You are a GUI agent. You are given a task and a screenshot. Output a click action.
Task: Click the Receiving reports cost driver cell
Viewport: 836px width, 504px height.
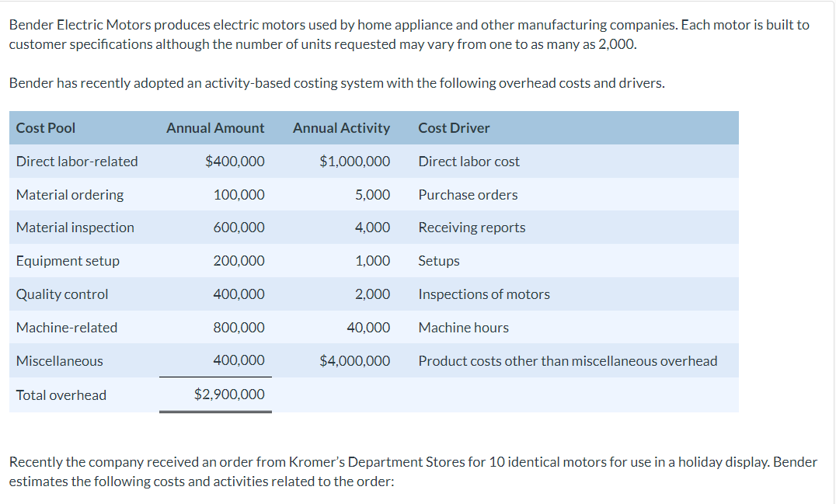pos(472,228)
